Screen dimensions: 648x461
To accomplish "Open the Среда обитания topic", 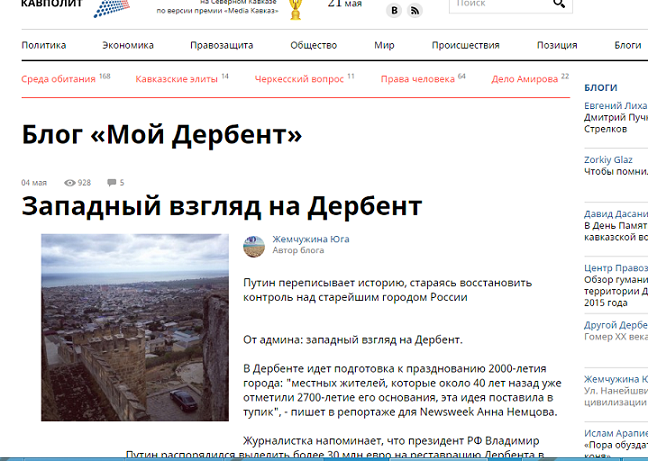I will [59, 79].
